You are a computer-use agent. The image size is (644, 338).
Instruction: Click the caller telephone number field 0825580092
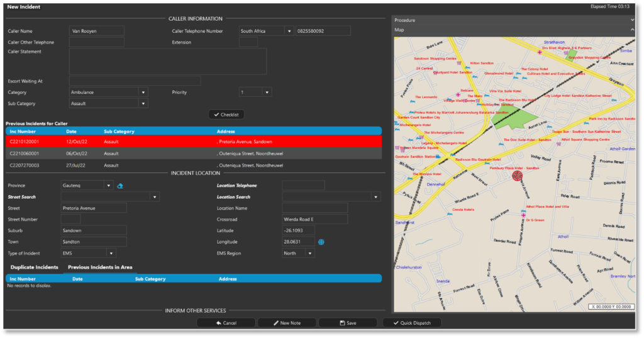(x=323, y=31)
